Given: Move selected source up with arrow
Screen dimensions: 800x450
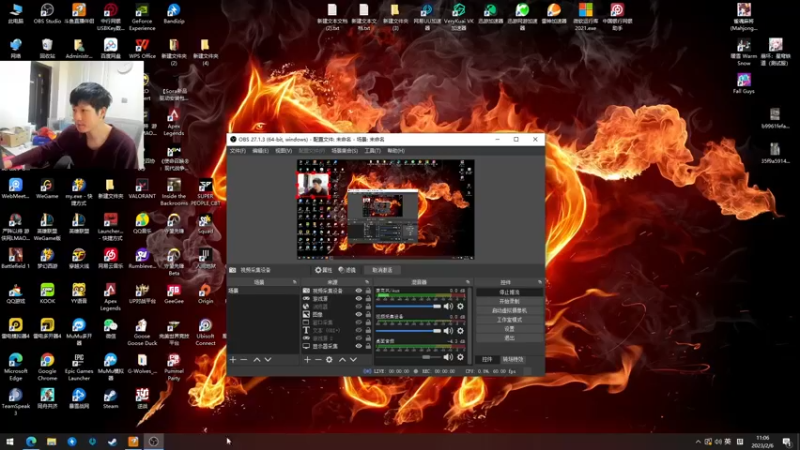Looking at the screenshot, I should [x=343, y=360].
